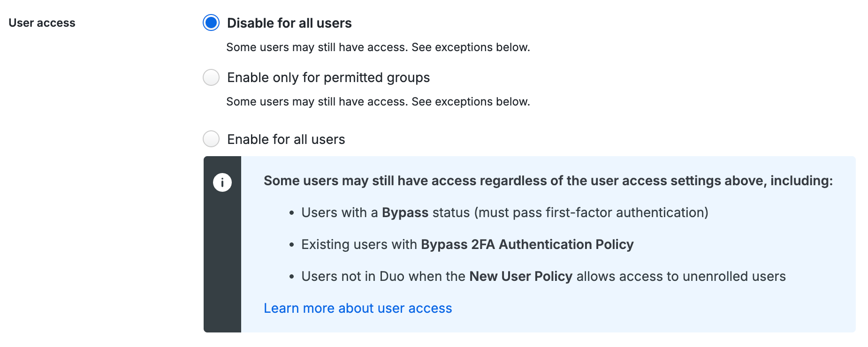Click the "Enable only for permitted groups" label text
The width and height of the screenshot is (868, 347).
(328, 77)
